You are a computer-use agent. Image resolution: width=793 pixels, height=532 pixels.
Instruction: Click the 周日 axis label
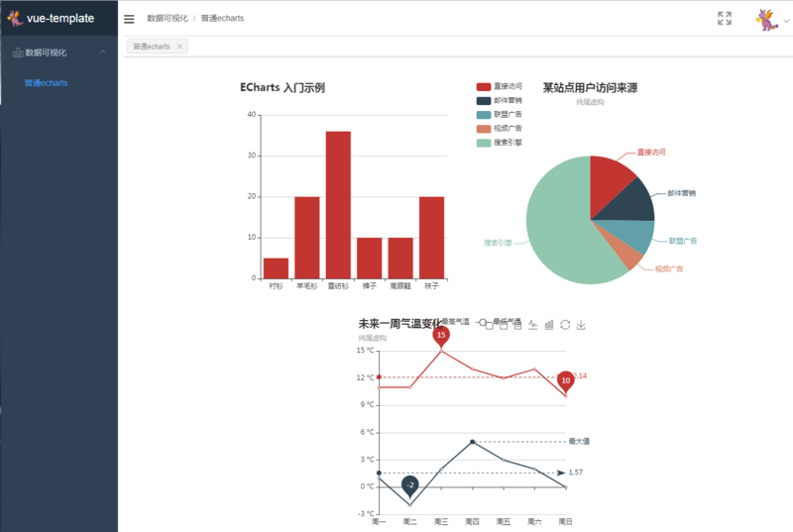click(x=565, y=522)
